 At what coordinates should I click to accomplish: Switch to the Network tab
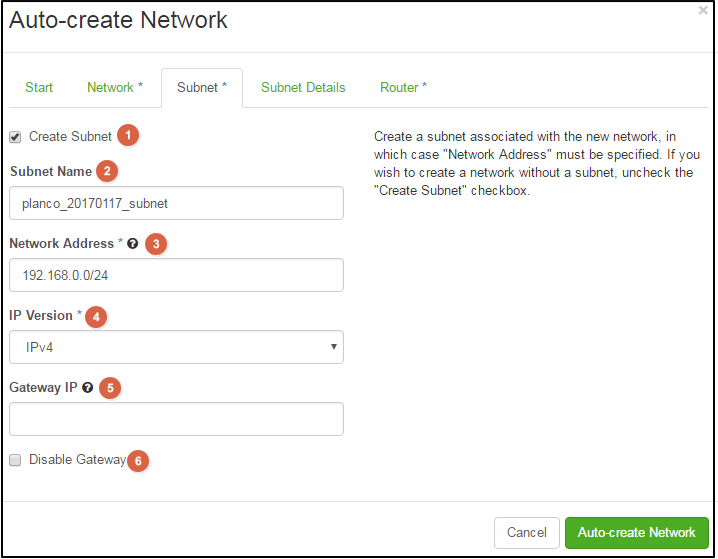pos(114,87)
